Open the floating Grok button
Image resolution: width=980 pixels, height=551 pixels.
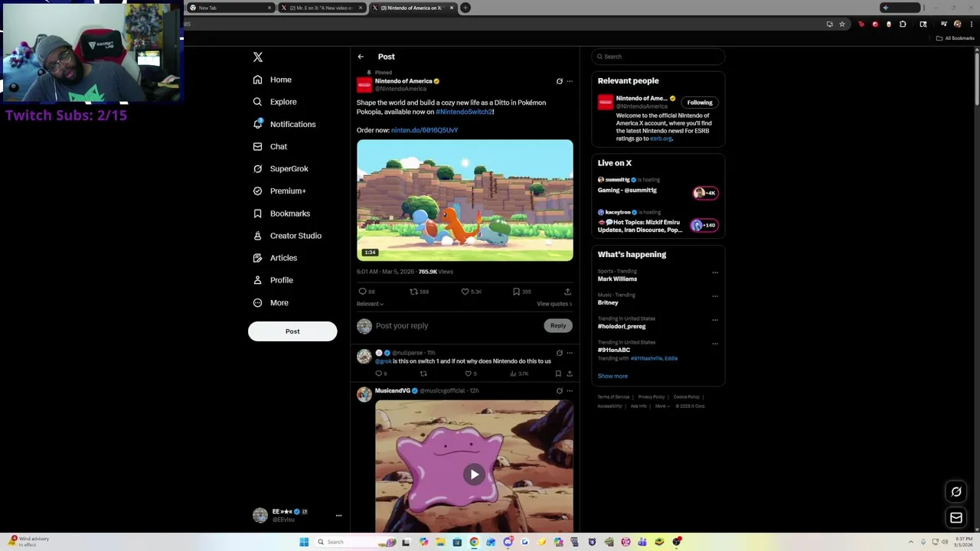(956, 492)
